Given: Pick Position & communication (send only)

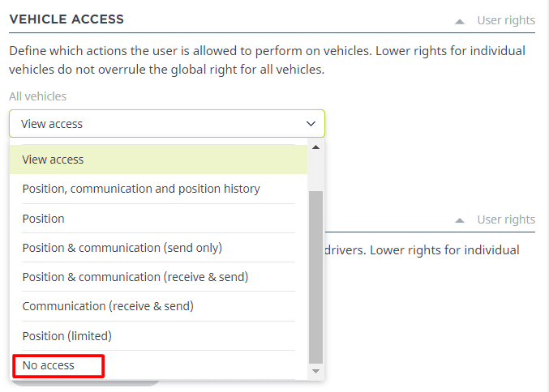Looking at the screenshot, I should (x=122, y=248).
